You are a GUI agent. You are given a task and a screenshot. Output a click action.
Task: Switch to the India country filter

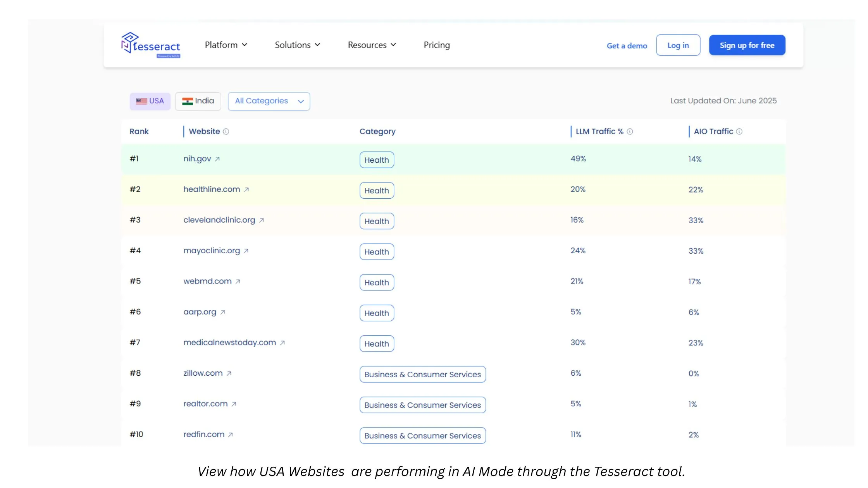(x=198, y=101)
